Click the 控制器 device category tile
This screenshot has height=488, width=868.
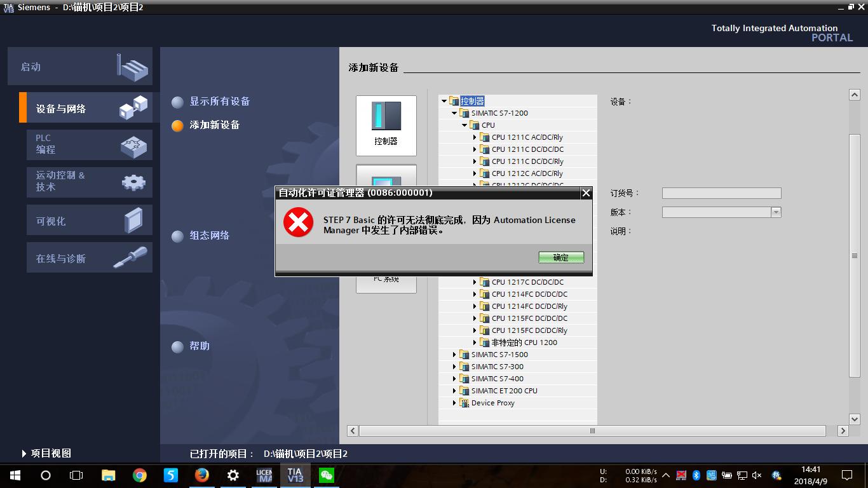386,125
